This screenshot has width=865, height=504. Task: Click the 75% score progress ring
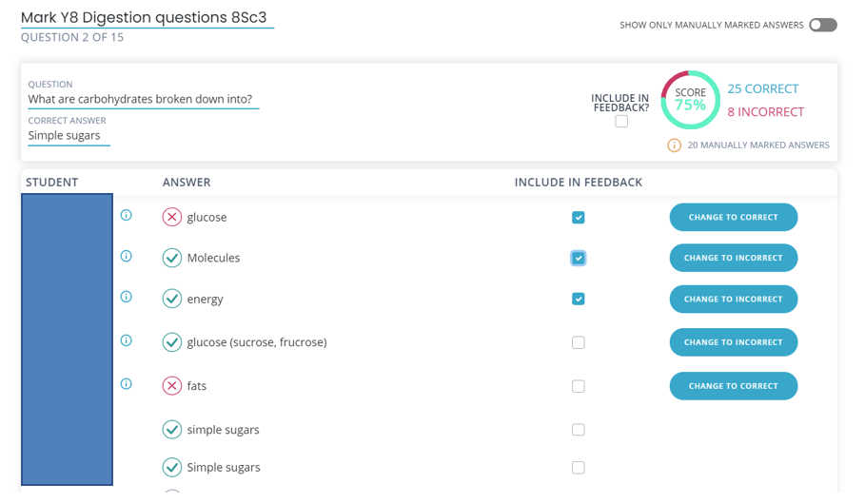[690, 100]
